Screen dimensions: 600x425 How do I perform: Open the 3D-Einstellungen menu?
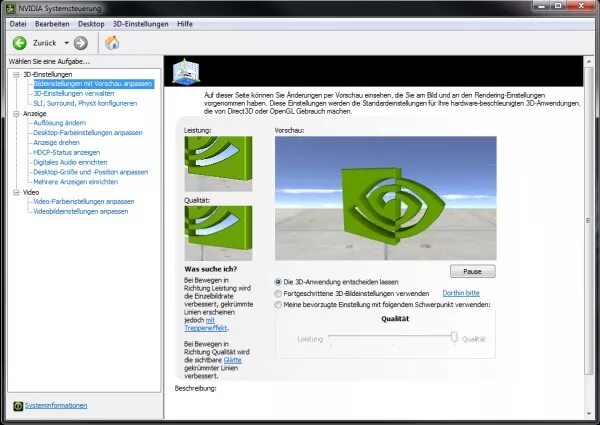(140, 24)
